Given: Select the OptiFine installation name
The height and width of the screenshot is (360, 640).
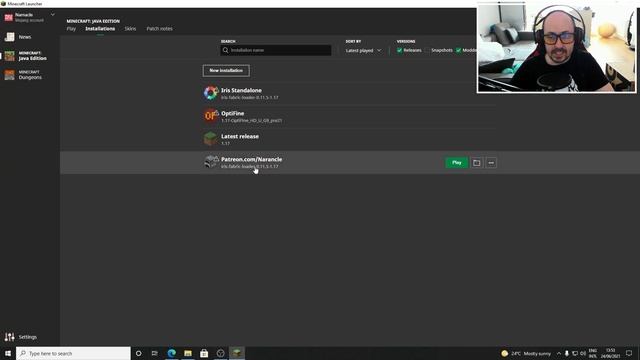Looking at the screenshot, I should coord(233,113).
